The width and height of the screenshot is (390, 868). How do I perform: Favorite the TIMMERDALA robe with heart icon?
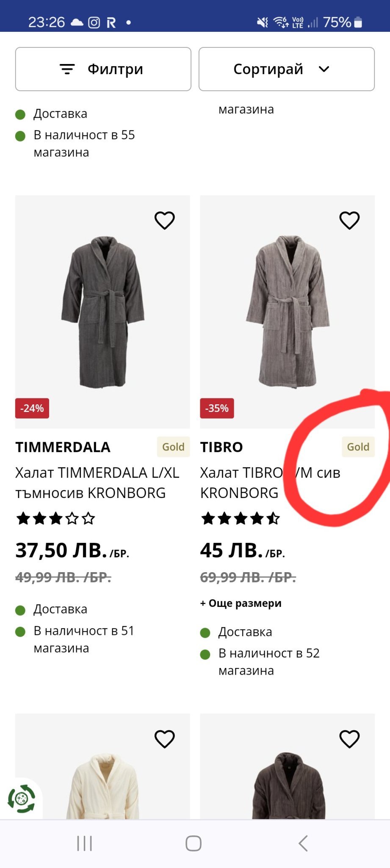(x=164, y=220)
